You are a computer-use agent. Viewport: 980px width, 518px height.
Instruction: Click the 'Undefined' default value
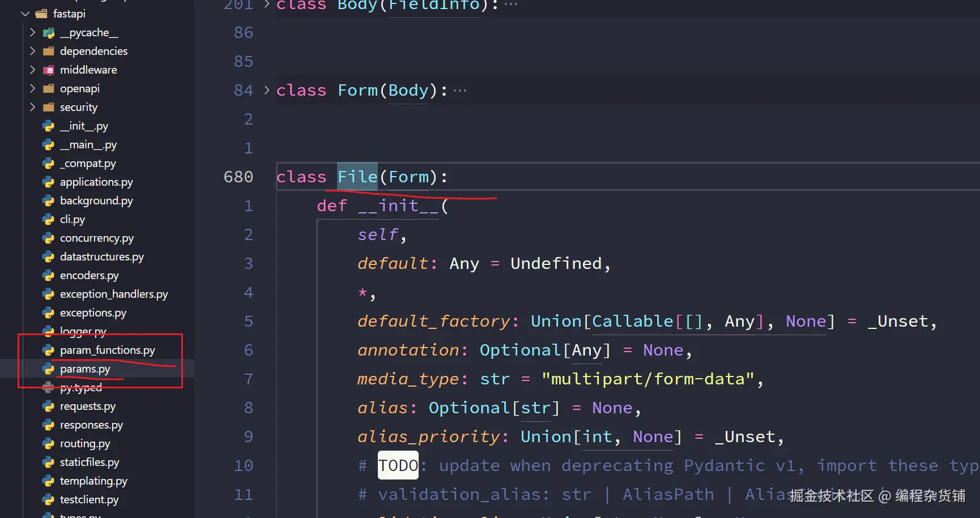(x=556, y=263)
